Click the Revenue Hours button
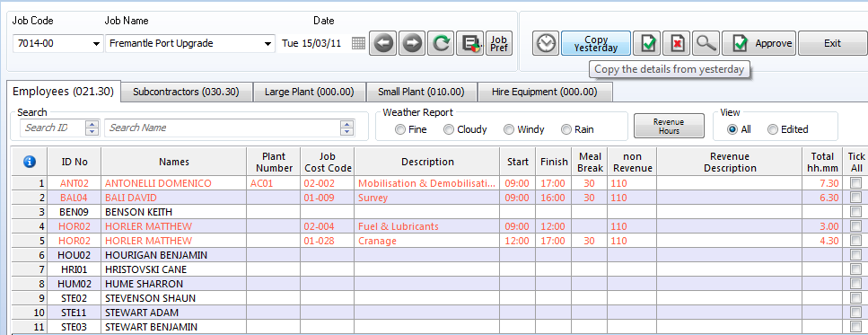This screenshot has height=335, width=868. click(669, 126)
